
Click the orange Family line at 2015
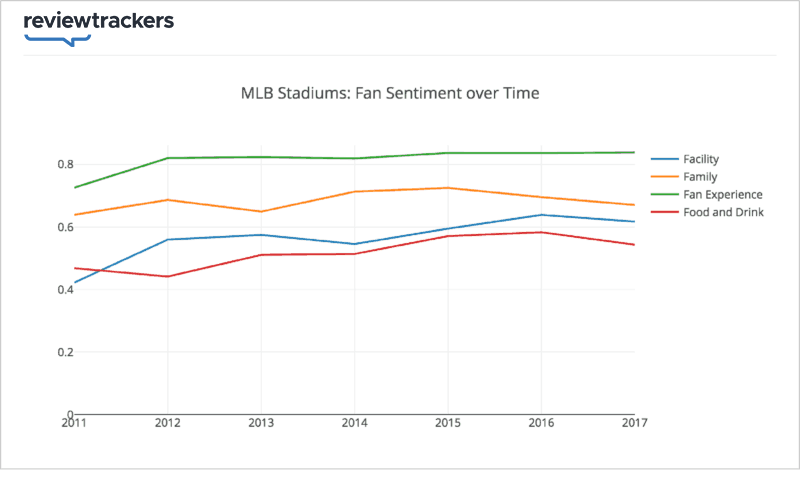pos(448,188)
